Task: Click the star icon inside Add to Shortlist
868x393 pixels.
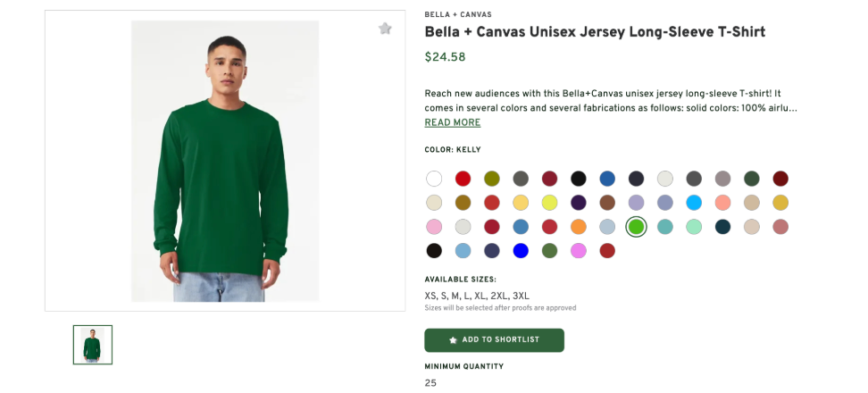Action: (453, 340)
